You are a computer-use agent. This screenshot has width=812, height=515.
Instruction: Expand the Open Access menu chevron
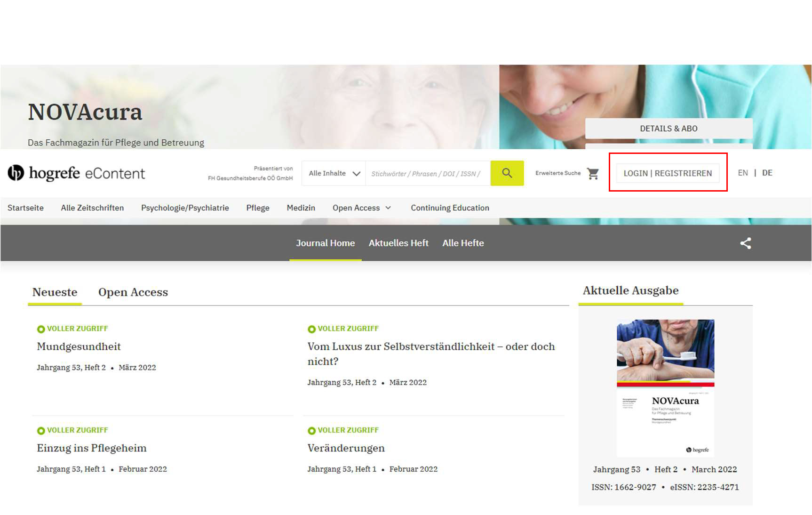[x=388, y=208]
